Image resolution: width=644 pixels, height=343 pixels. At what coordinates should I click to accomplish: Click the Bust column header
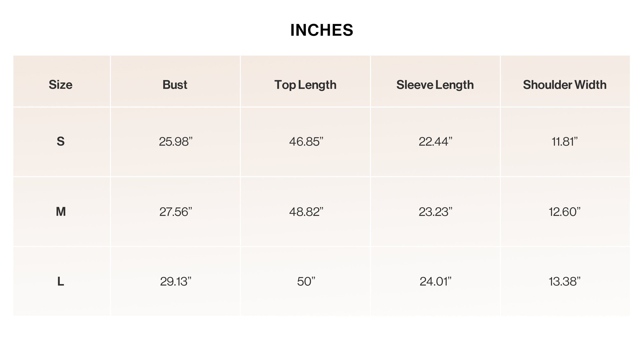pos(175,84)
